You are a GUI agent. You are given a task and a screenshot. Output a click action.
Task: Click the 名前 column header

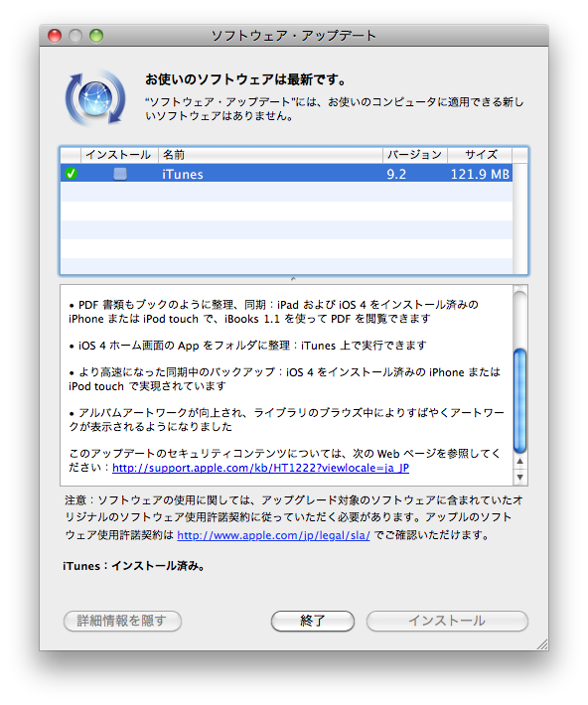[x=270, y=155]
